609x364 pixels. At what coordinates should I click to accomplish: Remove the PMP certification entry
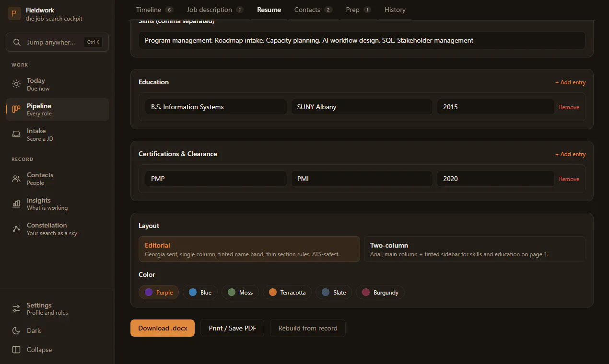[x=569, y=179]
